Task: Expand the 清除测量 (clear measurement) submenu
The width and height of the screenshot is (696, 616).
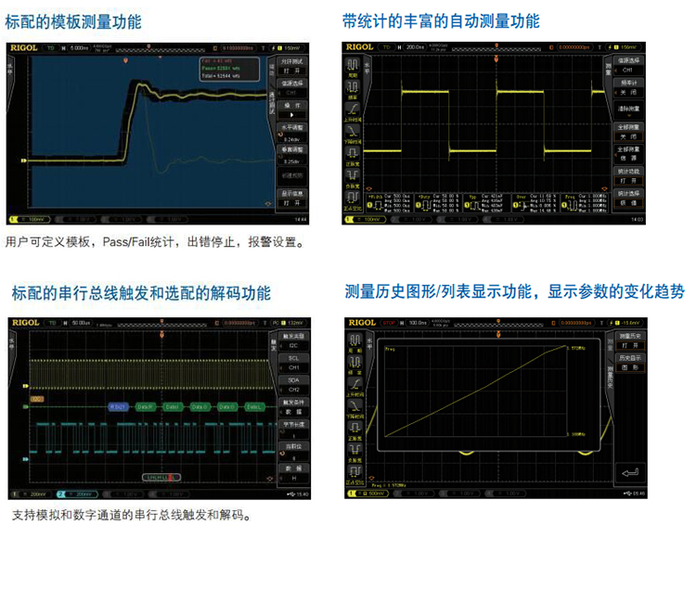Action: 628,109
